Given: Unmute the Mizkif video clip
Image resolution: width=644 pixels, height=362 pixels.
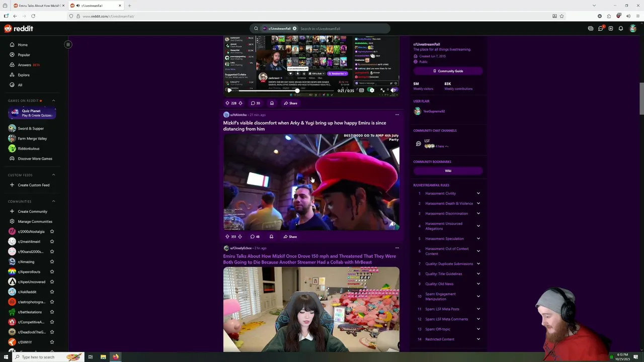Looking at the screenshot, I should click(x=393, y=224).
